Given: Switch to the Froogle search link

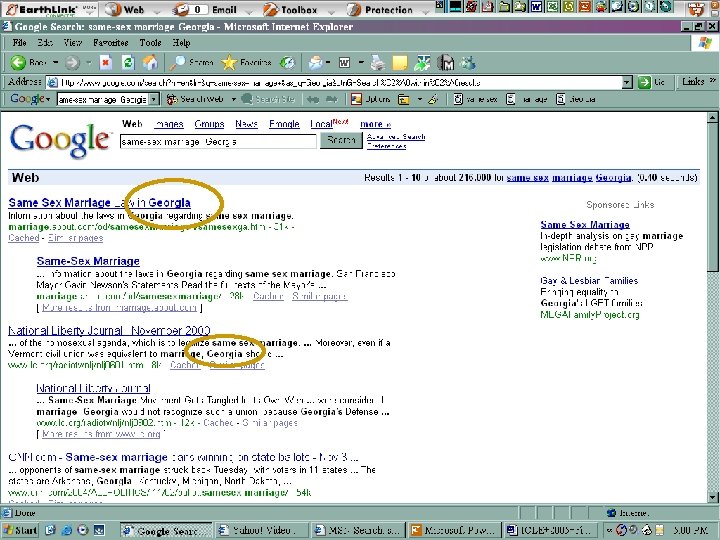Looking at the screenshot, I should (284, 124).
